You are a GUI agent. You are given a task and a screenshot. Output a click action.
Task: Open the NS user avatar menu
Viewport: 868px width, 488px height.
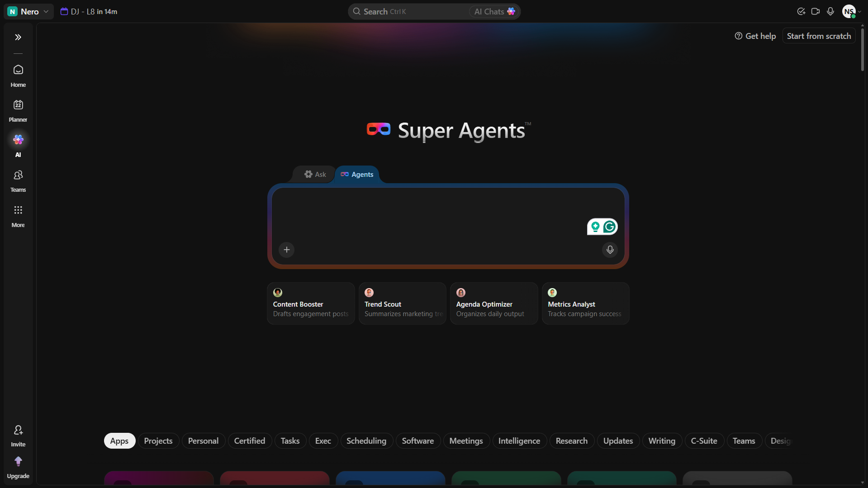click(851, 11)
